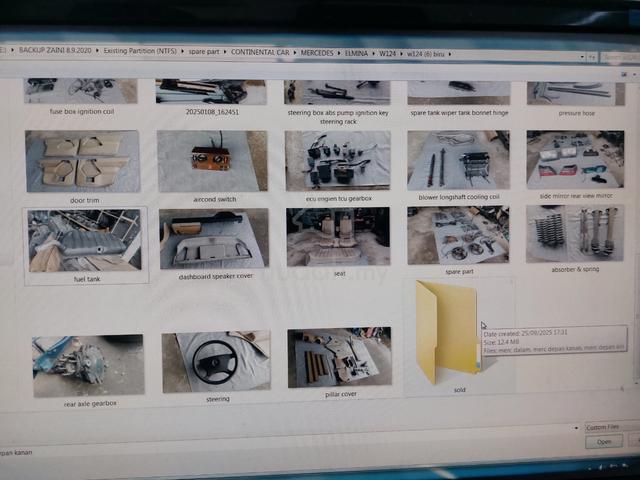The width and height of the screenshot is (640, 480).
Task: Go to 'MERCEDES' breadcrumb segment
Action: point(317,53)
